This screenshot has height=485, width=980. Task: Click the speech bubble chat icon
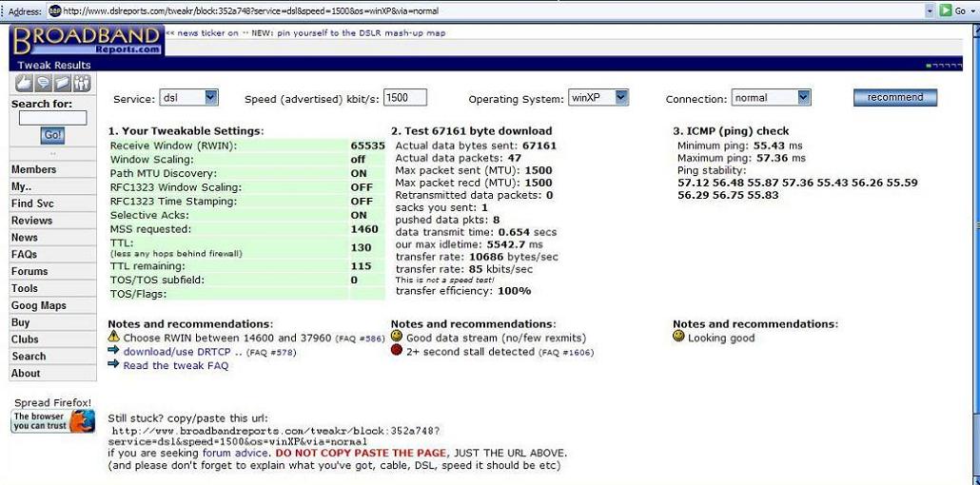click(x=43, y=83)
